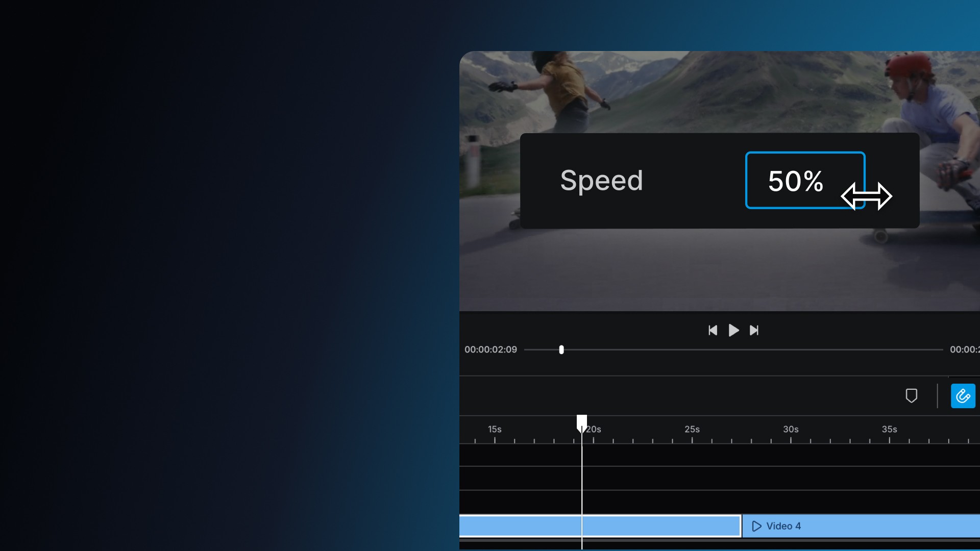The height and width of the screenshot is (551, 980).
Task: Click the 15s mark on the ruler
Action: click(495, 430)
